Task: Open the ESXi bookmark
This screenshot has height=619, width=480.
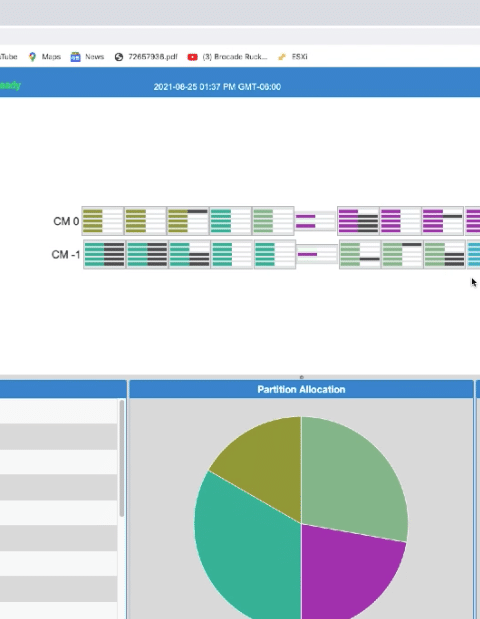Action: coord(292,57)
